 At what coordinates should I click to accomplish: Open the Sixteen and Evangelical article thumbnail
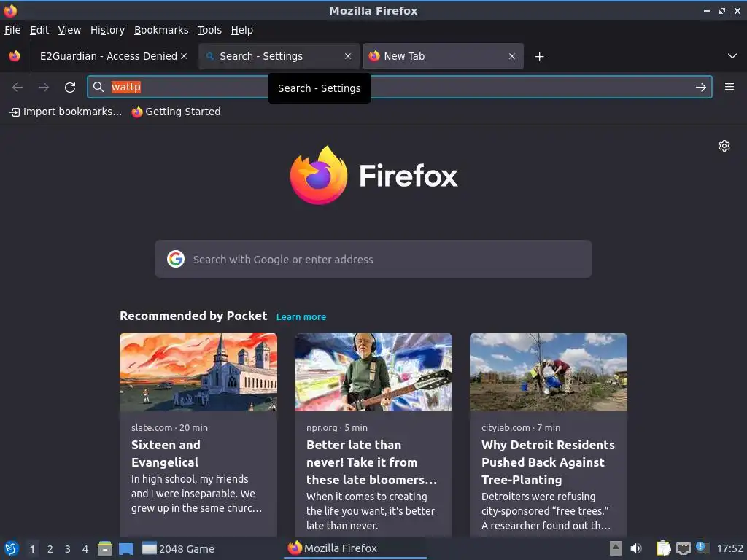point(198,372)
